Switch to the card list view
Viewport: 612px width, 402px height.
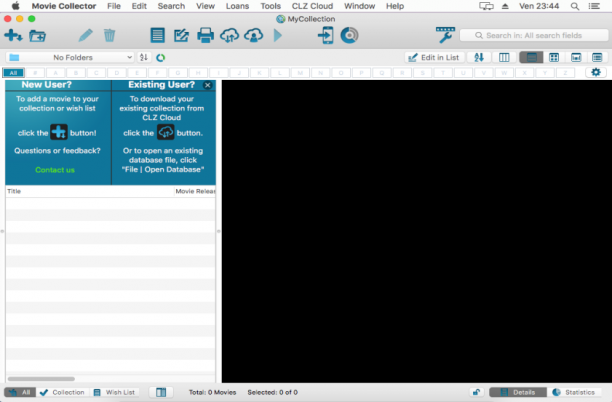[597, 57]
